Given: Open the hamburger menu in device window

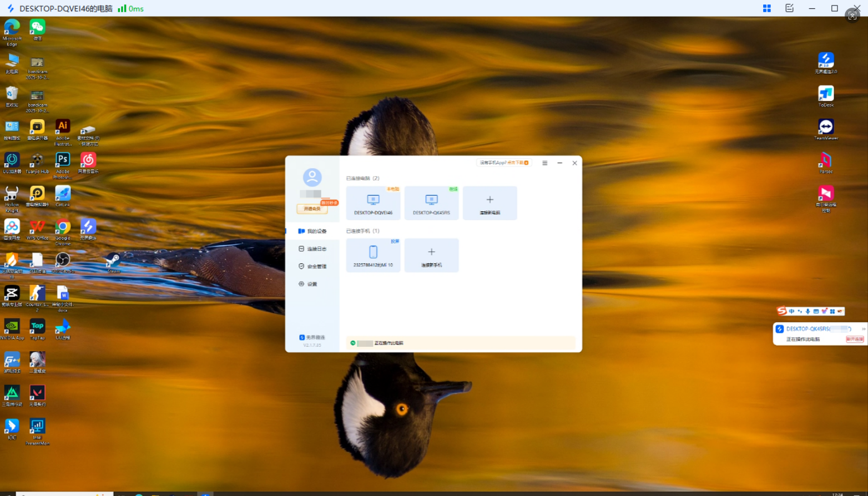Looking at the screenshot, I should point(544,163).
